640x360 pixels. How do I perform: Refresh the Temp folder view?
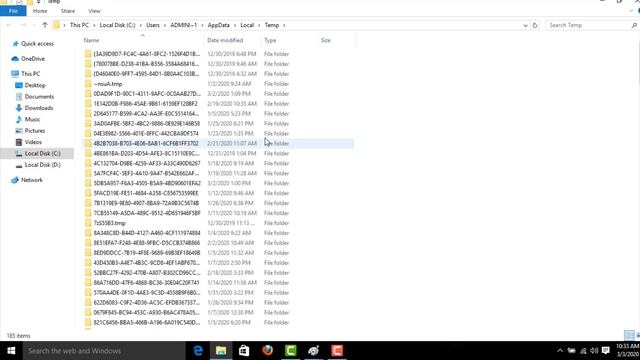click(x=535, y=25)
